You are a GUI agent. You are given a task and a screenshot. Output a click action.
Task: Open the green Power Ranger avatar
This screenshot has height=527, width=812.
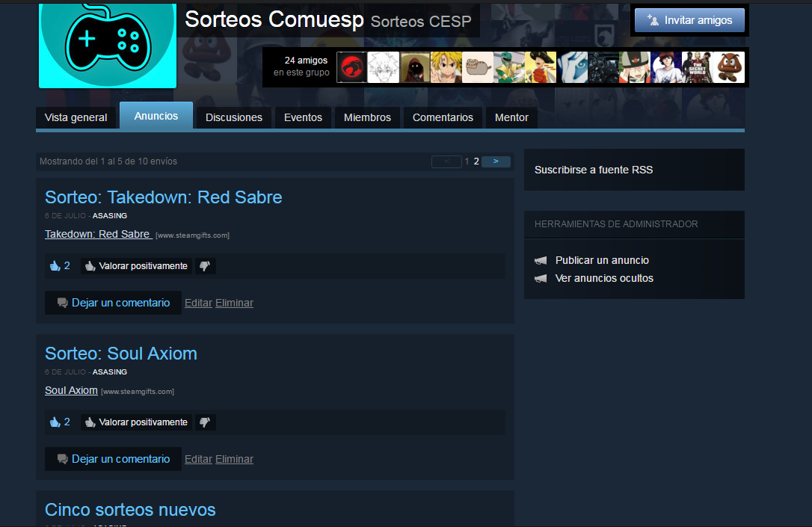509,67
